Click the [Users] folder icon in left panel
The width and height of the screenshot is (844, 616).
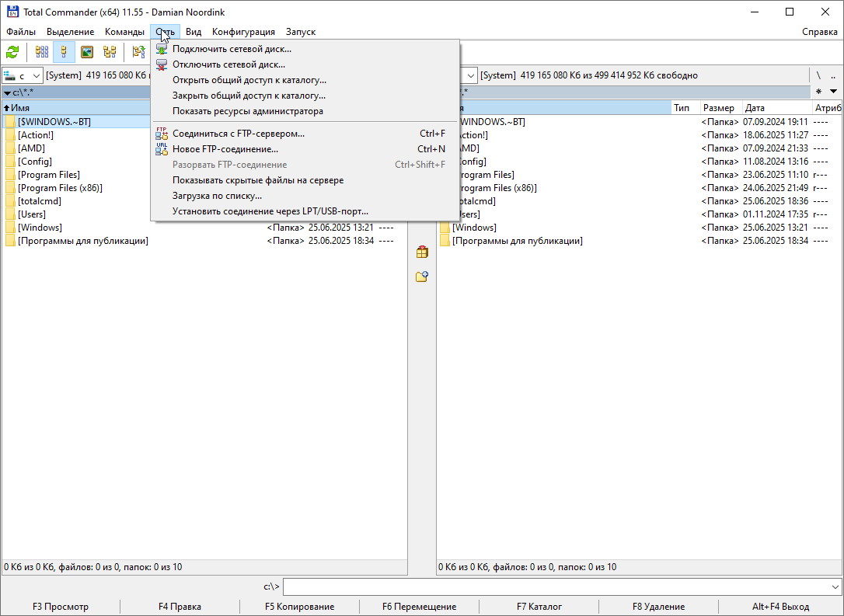click(10, 214)
